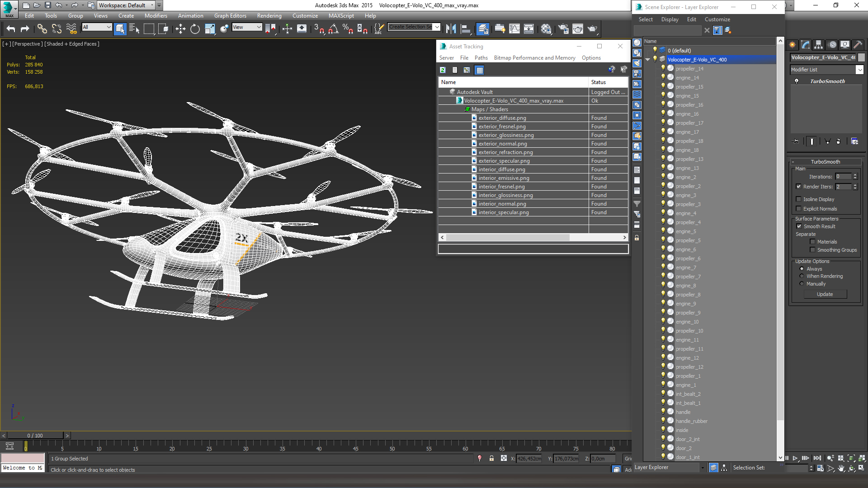868x488 pixels.
Task: Click the Redo arrow in main toolbar
Action: [x=25, y=29]
